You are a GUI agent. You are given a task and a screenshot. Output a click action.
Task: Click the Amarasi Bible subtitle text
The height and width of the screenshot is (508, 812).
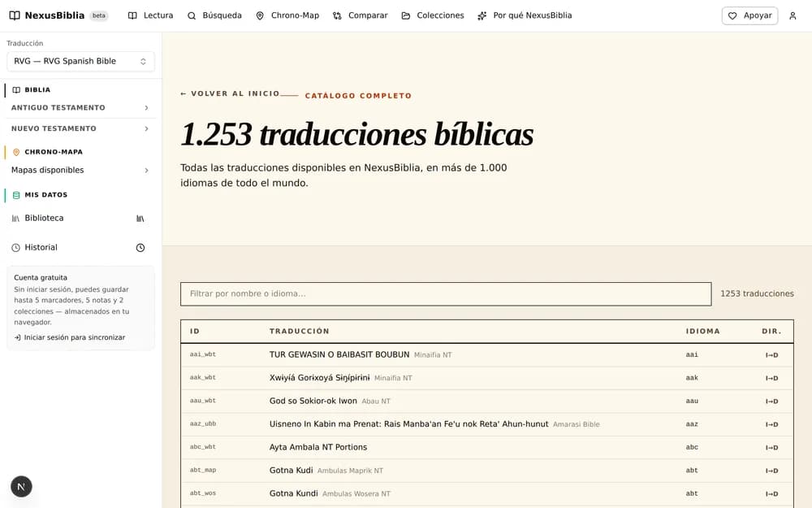point(577,424)
